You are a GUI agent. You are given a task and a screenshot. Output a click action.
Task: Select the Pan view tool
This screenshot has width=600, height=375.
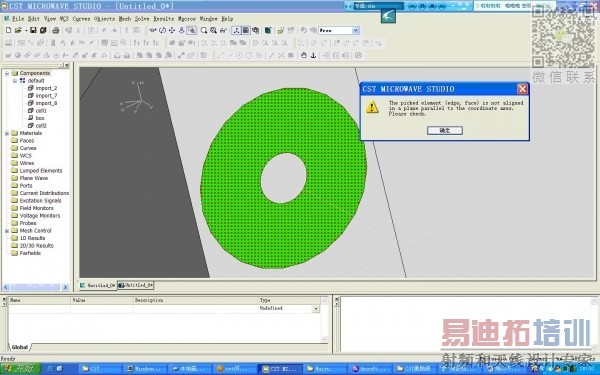[x=172, y=30]
